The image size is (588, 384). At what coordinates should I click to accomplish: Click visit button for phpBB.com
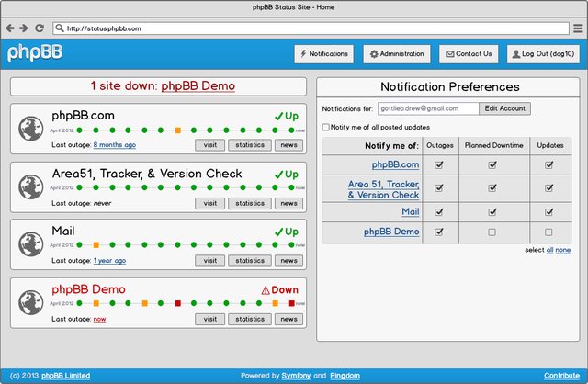click(210, 145)
